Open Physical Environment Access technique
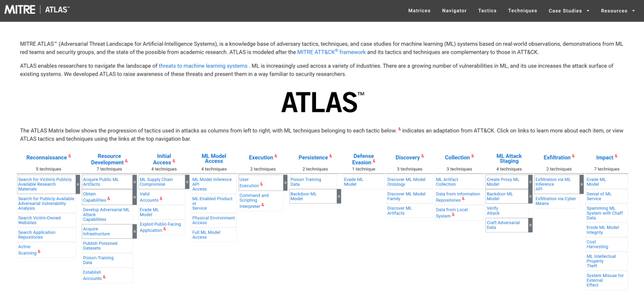Screen dimensions: 644x299 point(213,220)
